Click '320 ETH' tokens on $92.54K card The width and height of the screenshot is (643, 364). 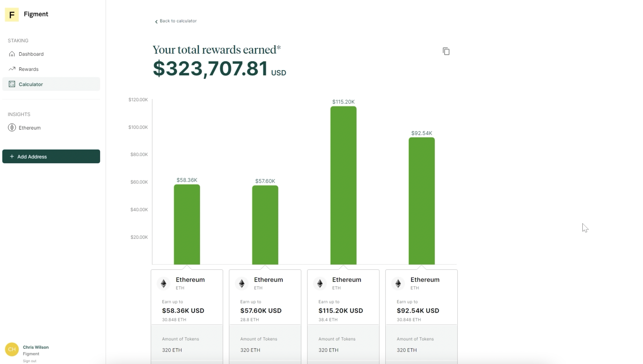(x=407, y=350)
